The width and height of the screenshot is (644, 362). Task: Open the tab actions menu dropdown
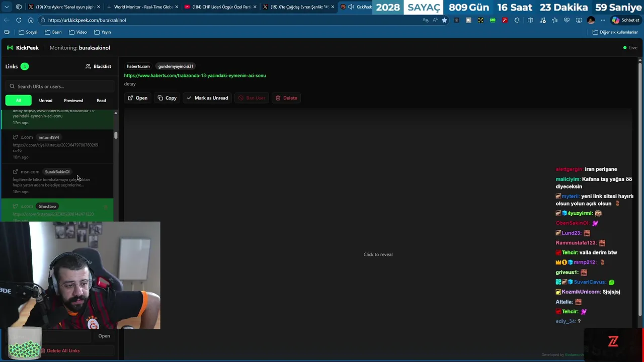click(x=7, y=7)
